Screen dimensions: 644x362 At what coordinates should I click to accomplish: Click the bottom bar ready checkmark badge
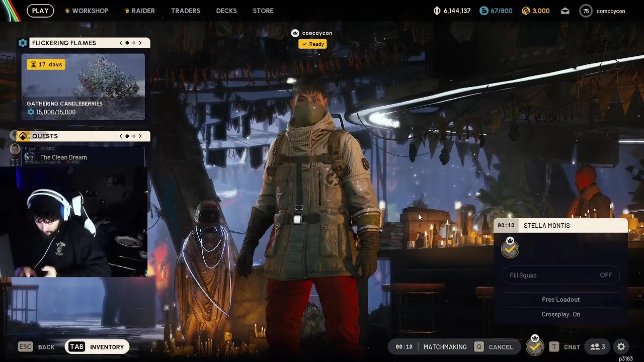pyautogui.click(x=535, y=346)
